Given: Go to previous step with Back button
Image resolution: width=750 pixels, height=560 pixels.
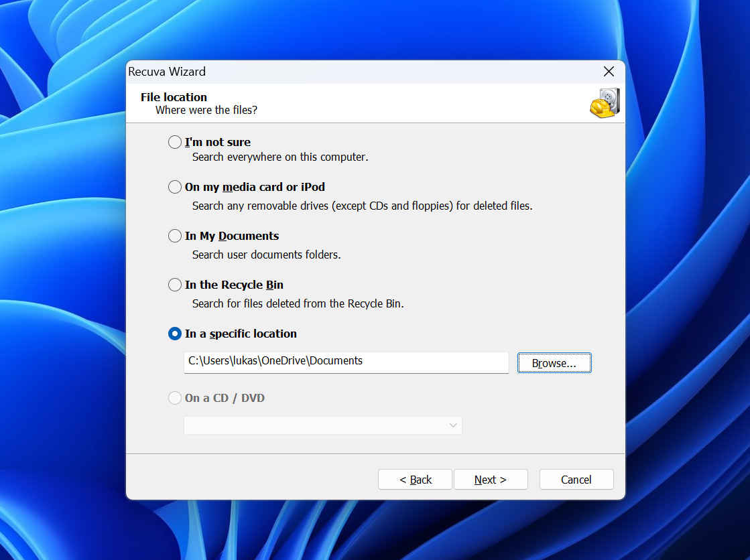Looking at the screenshot, I should 415,479.
